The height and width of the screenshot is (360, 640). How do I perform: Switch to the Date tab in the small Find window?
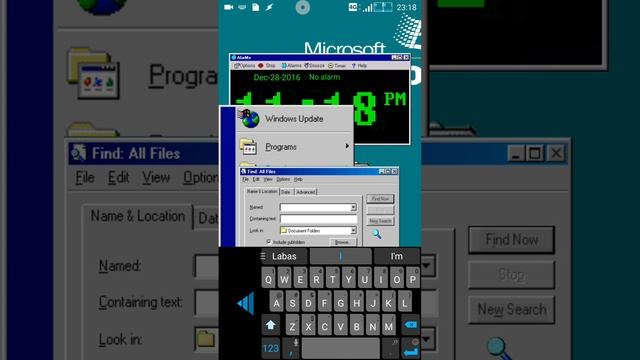(286, 192)
